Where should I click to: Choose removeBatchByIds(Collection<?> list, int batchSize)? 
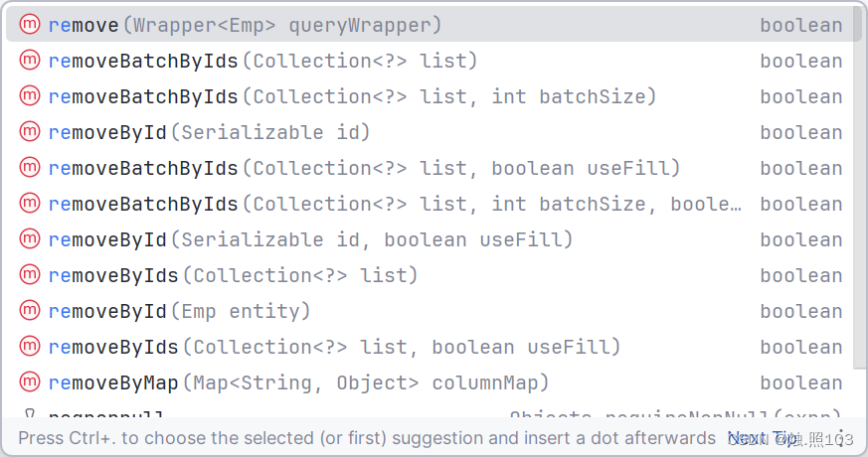pyautogui.click(x=430, y=96)
